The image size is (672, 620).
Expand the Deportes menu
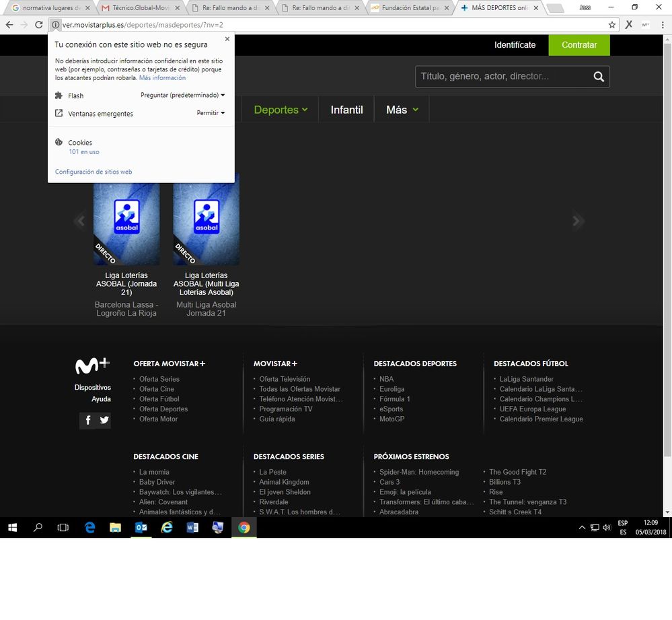(281, 110)
